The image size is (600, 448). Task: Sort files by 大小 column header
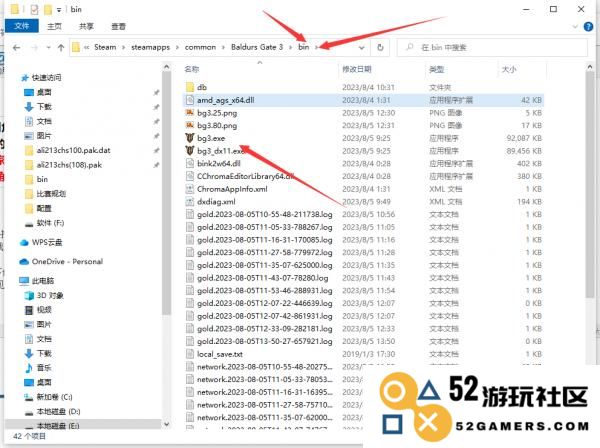509,69
